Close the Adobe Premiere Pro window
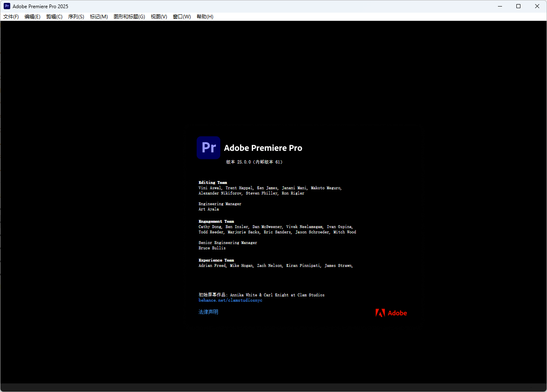The width and height of the screenshot is (547, 392). pos(537,6)
